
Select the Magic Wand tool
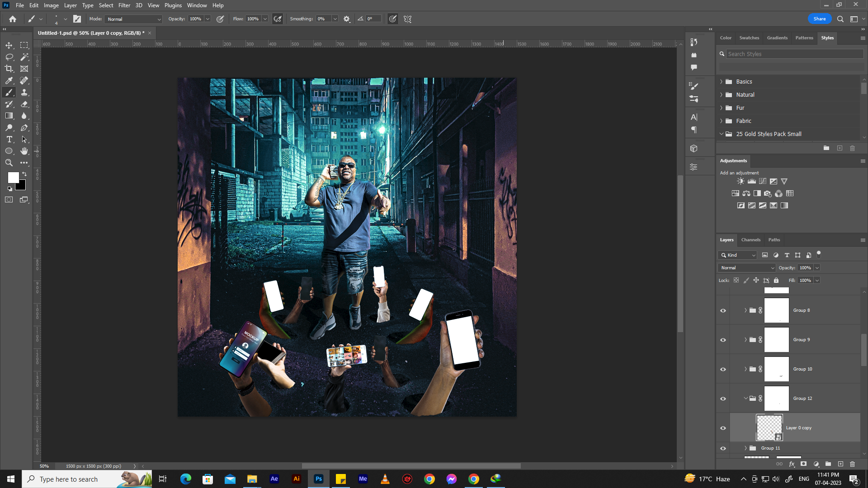[24, 57]
